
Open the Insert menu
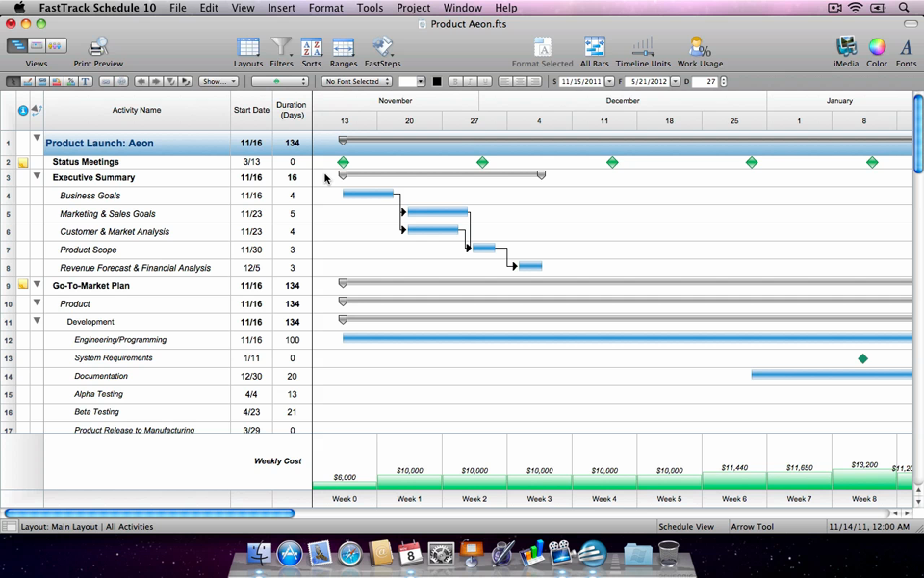coord(281,8)
